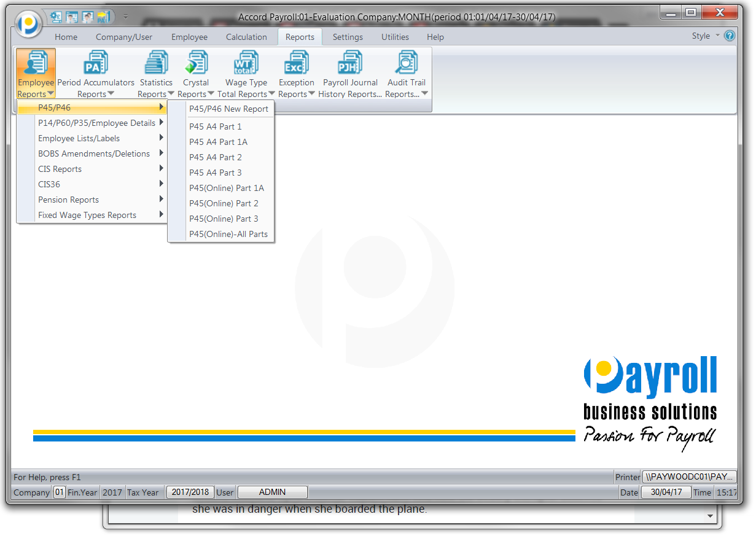The width and height of the screenshot is (756, 552).
Task: Expand the CIS Reports submenu
Action: [60, 169]
